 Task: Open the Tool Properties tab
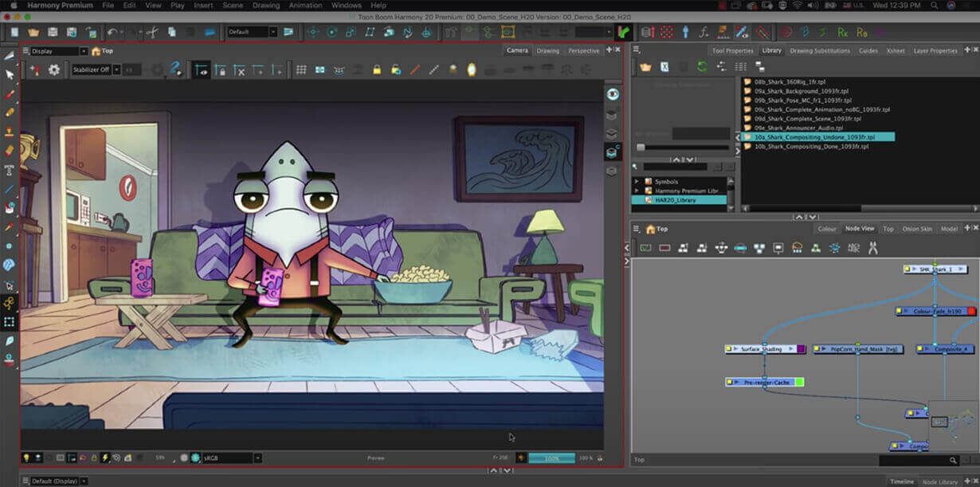tap(732, 50)
